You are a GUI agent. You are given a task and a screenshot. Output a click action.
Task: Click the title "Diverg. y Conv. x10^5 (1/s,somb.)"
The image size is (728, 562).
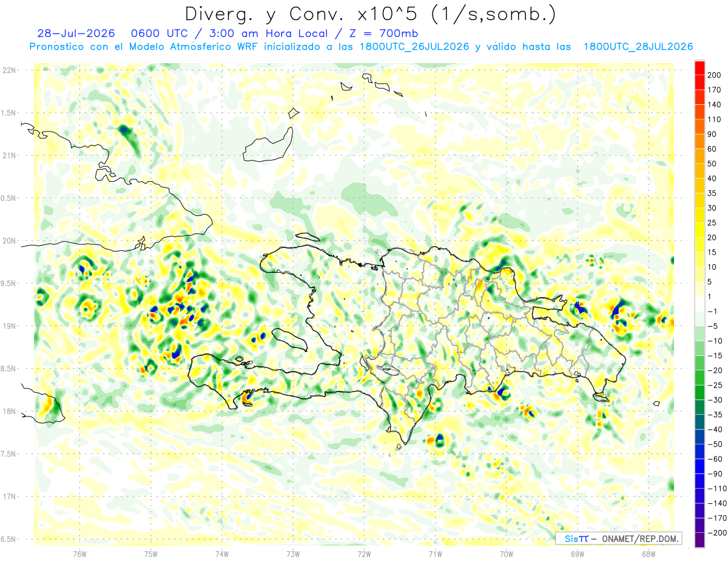[370, 13]
